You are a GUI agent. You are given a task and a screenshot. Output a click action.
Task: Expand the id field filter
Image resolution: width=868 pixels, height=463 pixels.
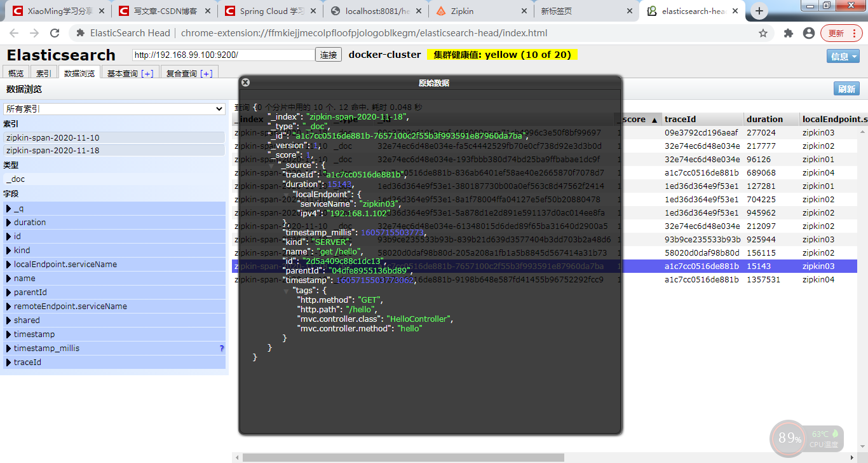click(114, 237)
